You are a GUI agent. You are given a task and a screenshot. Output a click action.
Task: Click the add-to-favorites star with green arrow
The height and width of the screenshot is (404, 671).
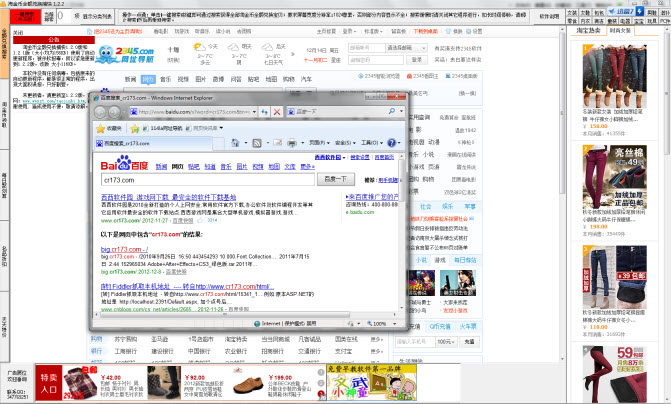pyautogui.click(x=135, y=128)
